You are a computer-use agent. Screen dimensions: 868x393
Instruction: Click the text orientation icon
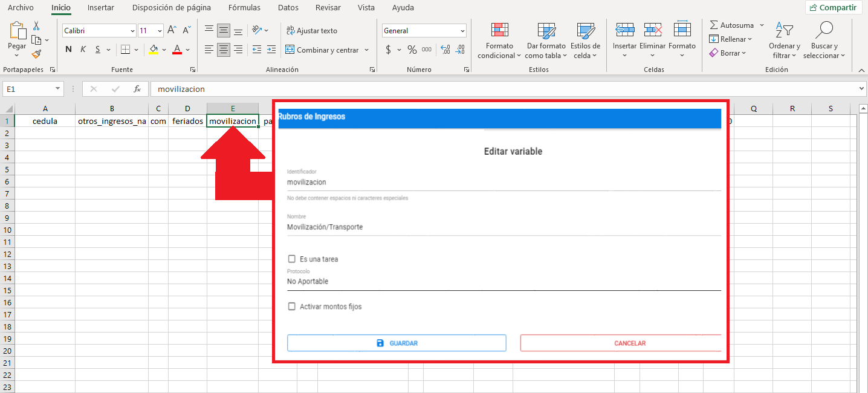[257, 30]
